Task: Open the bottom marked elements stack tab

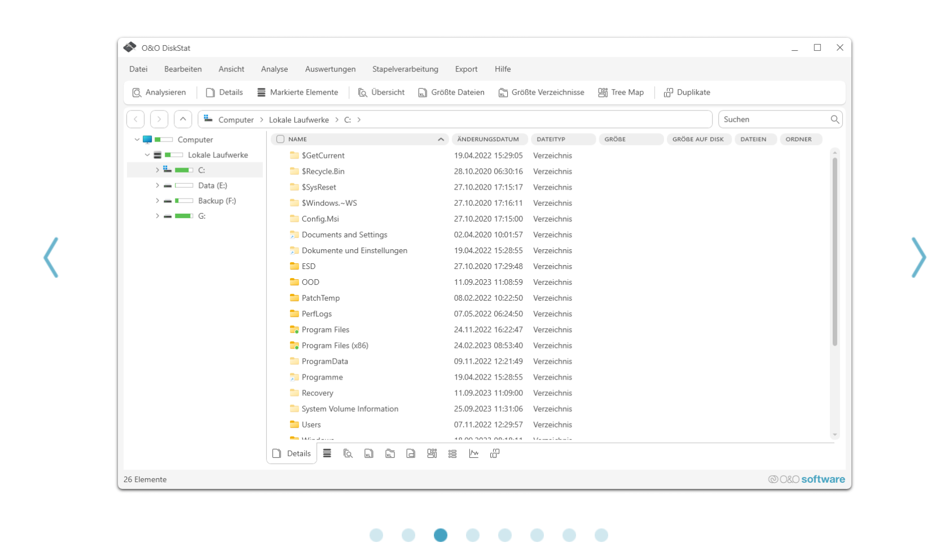Action: (x=327, y=453)
